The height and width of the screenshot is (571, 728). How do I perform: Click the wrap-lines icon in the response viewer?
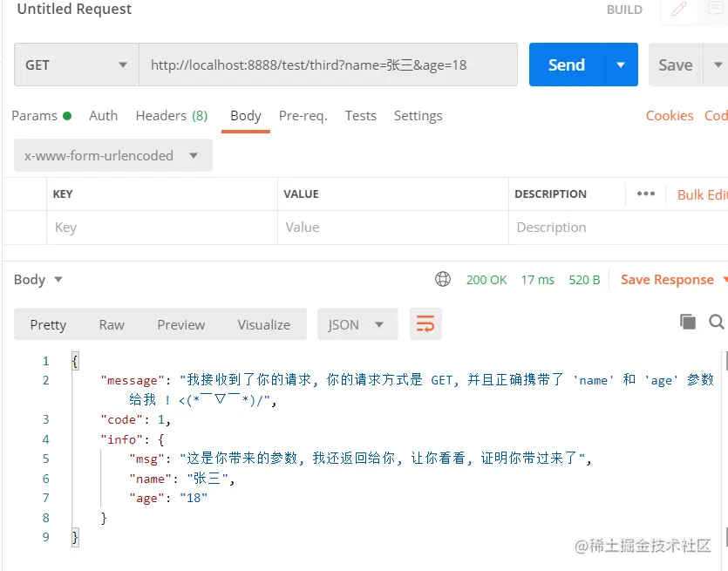(425, 323)
